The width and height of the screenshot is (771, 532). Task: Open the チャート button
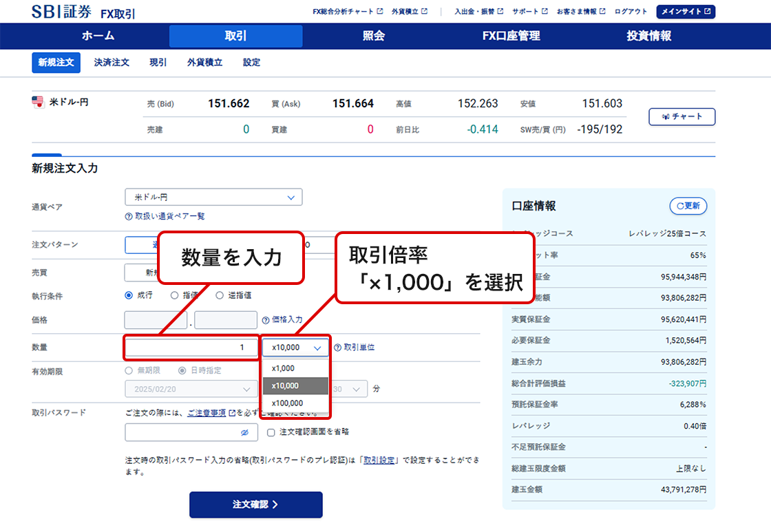point(682,116)
